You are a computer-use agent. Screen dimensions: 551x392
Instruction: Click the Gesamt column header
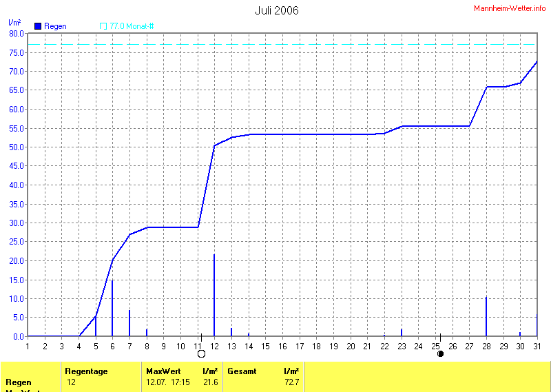click(242, 371)
